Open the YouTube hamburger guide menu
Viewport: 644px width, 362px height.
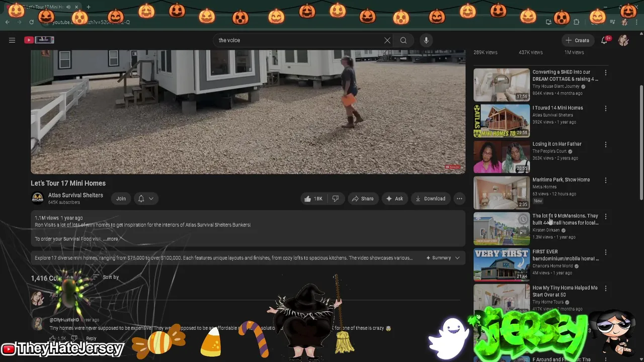12,40
